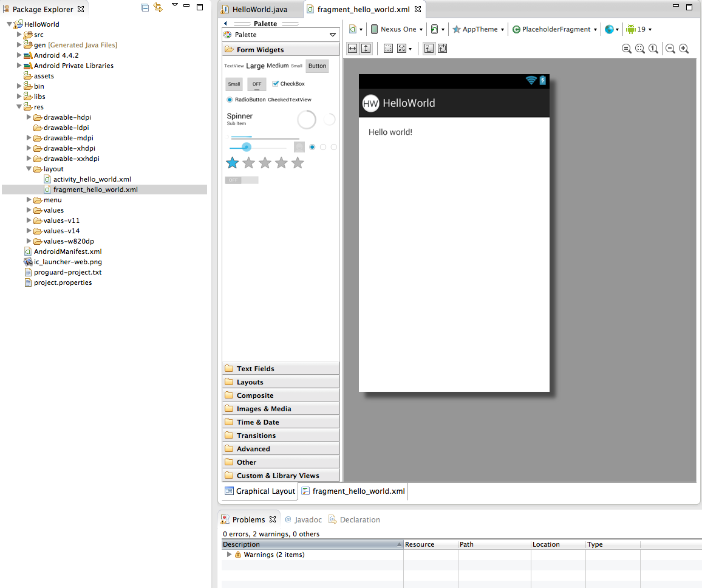
Task: Select AndroidManifest.xml in the project tree
Action: click(67, 251)
